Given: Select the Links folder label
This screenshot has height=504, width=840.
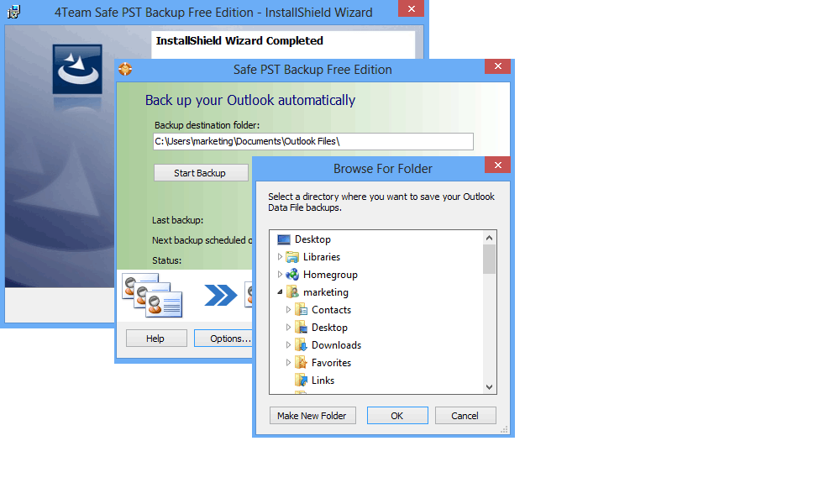Looking at the screenshot, I should pyautogui.click(x=323, y=381).
